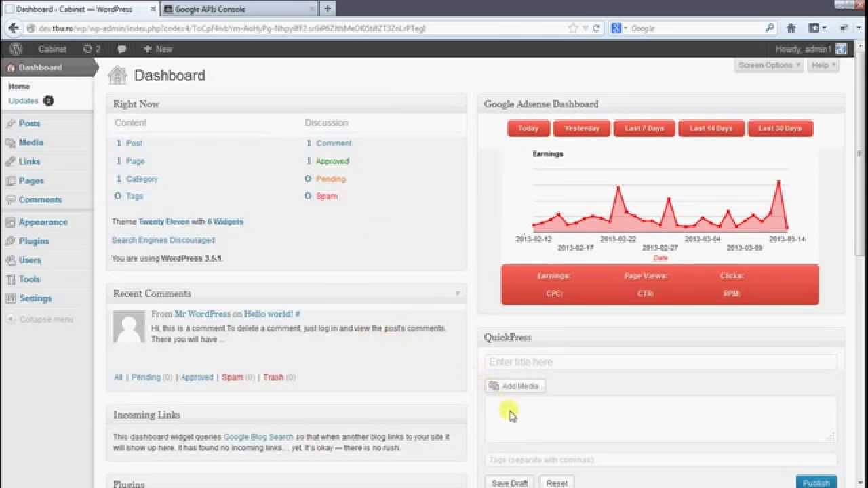Show Last 30 Days earnings
Viewport: 868px width, 488px height.
[x=780, y=128]
